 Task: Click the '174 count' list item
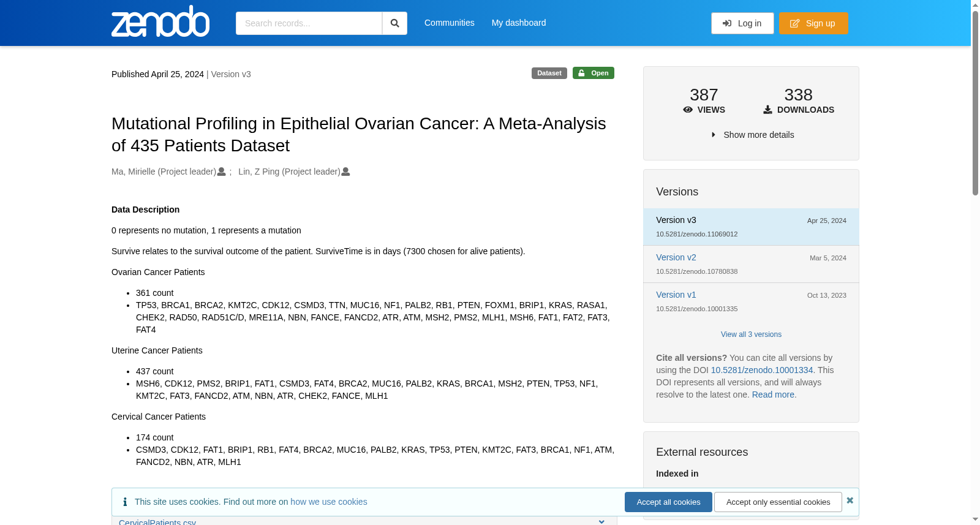coord(154,437)
